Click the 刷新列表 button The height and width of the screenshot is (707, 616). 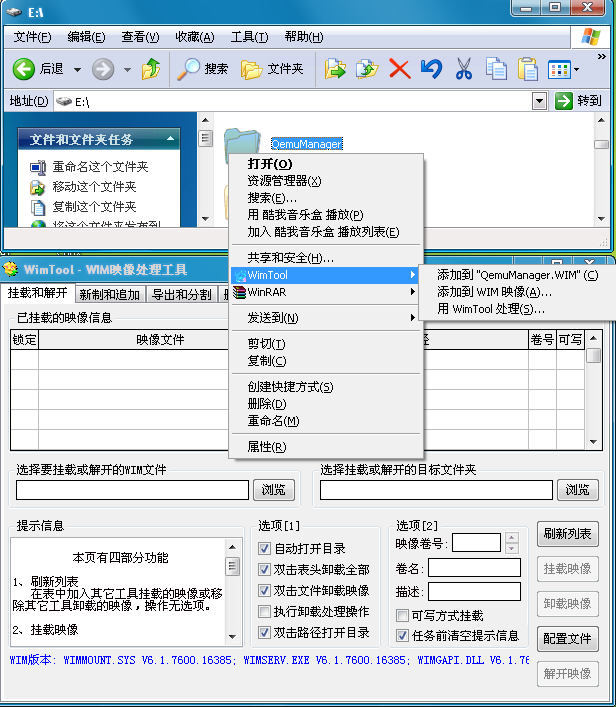click(x=567, y=533)
